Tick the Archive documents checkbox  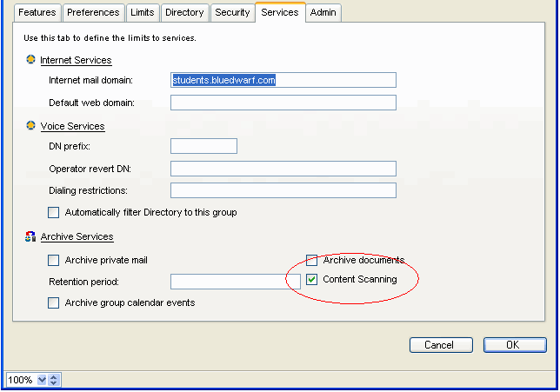click(312, 260)
